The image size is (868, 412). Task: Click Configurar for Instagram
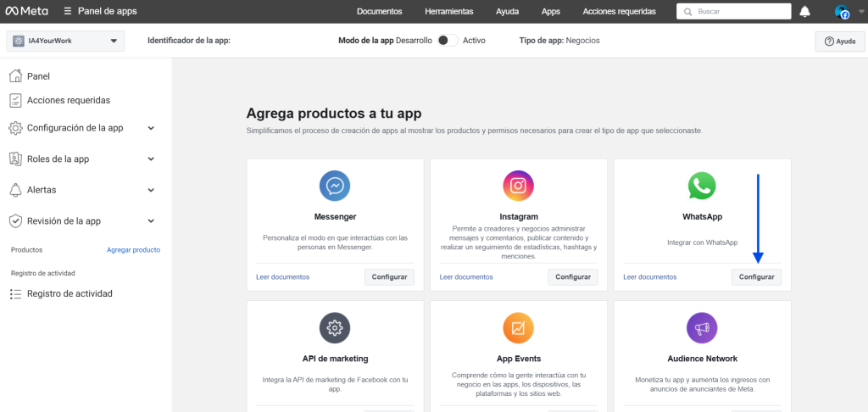[x=573, y=277]
